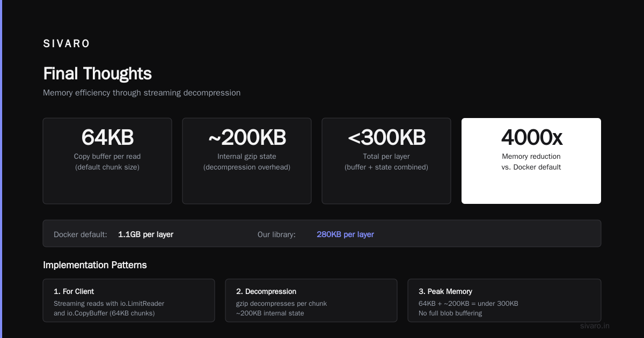
Task: Click the Implementation Patterns heading
Action: pyautogui.click(x=95, y=265)
